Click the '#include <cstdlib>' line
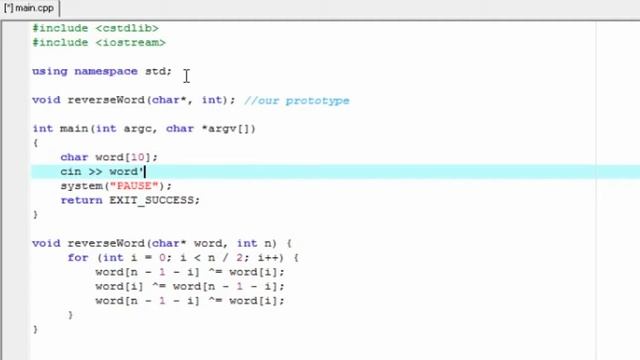The height and width of the screenshot is (360, 640). click(x=96, y=28)
